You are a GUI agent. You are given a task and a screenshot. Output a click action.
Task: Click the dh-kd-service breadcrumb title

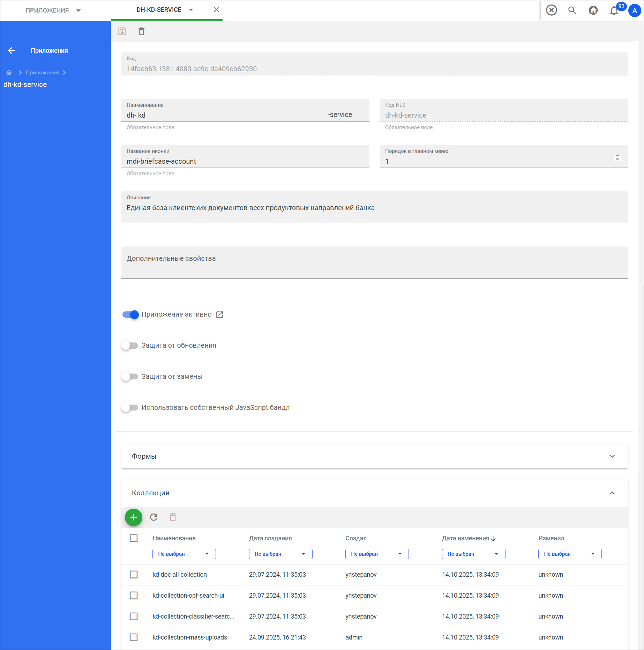click(x=25, y=84)
